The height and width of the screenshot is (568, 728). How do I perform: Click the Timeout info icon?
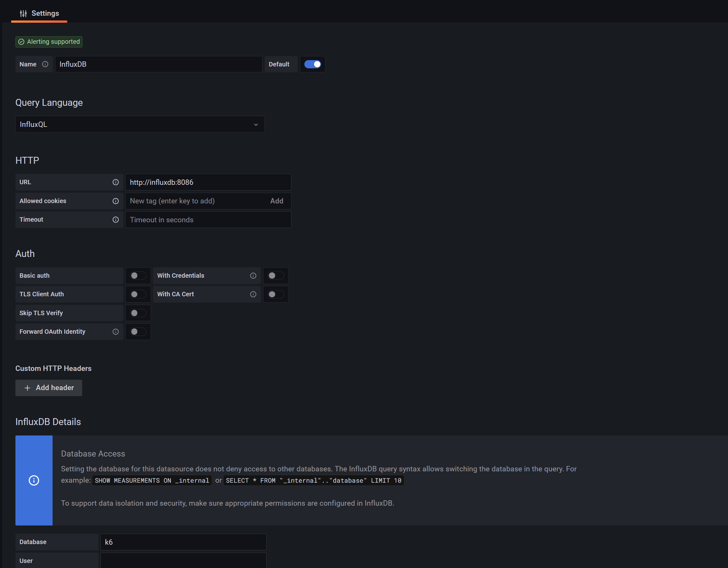116,219
